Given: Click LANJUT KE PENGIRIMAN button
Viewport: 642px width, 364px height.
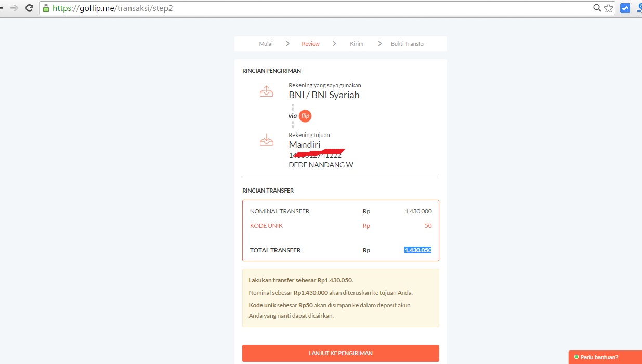Looking at the screenshot, I should tap(340, 353).
